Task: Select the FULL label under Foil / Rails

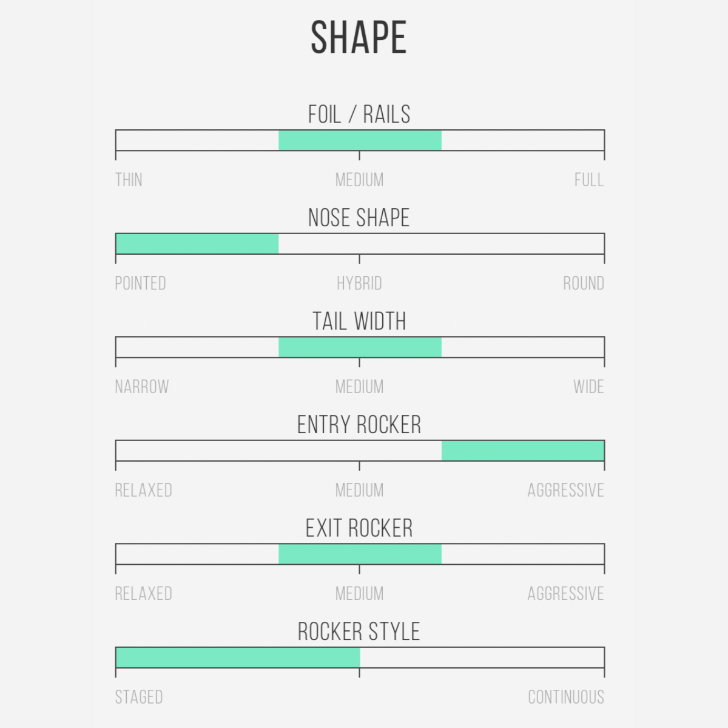Action: 588,180
